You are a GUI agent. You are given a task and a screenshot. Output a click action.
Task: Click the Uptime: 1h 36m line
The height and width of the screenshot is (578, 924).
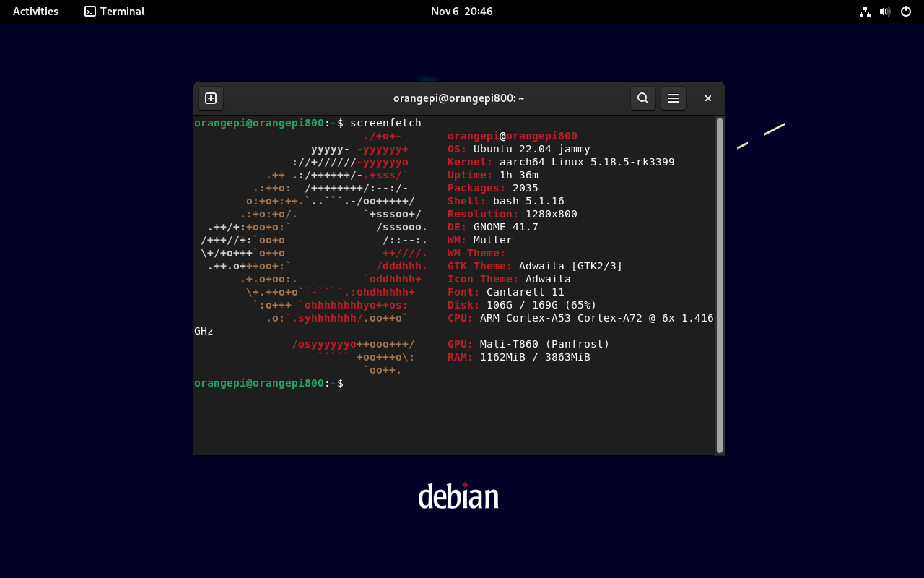coord(493,175)
